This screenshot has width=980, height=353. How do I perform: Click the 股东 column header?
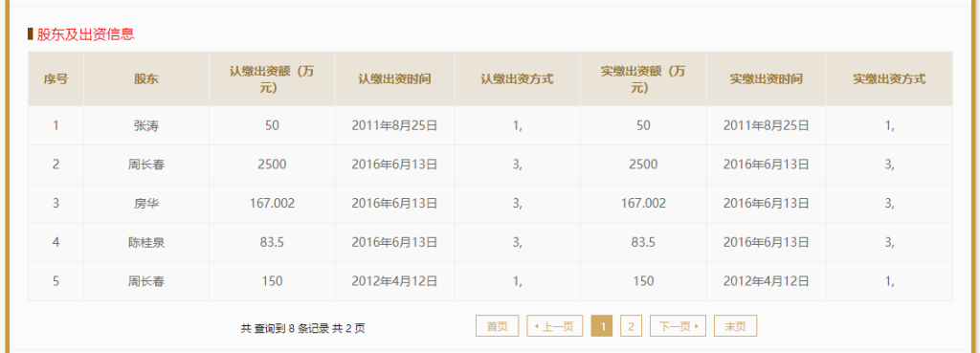(146, 79)
